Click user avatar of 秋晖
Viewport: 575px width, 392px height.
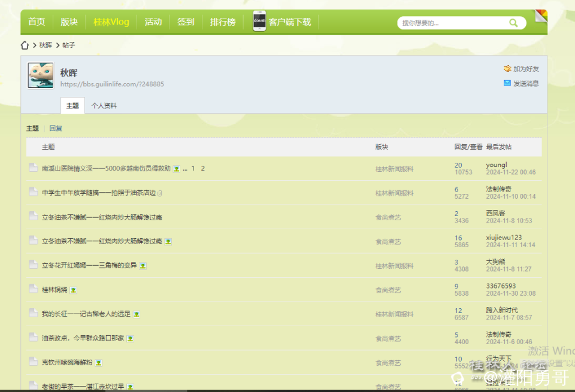pyautogui.click(x=41, y=75)
